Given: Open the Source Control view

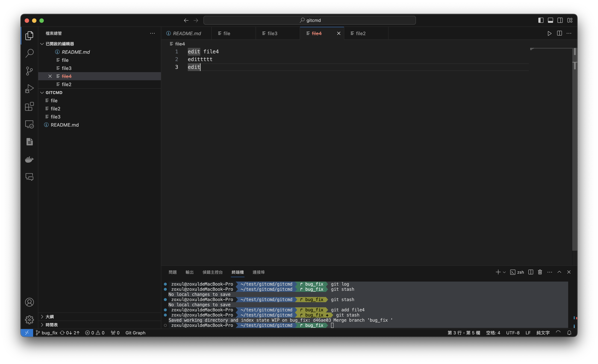Looking at the screenshot, I should [x=29, y=71].
